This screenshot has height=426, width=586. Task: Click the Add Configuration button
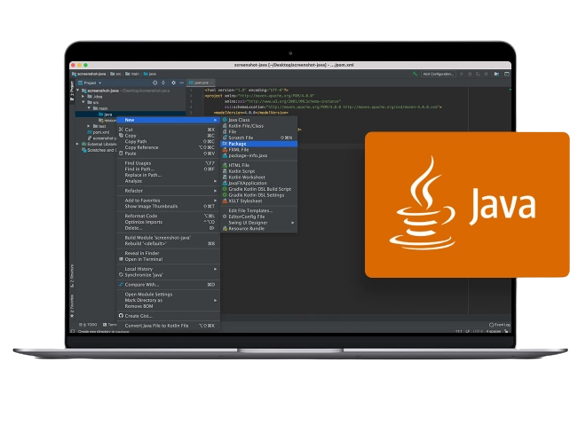click(x=438, y=74)
